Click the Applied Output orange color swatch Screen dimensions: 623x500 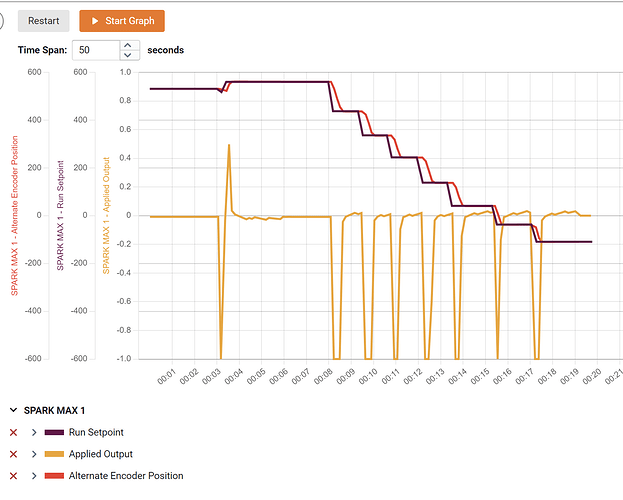pyautogui.click(x=54, y=454)
